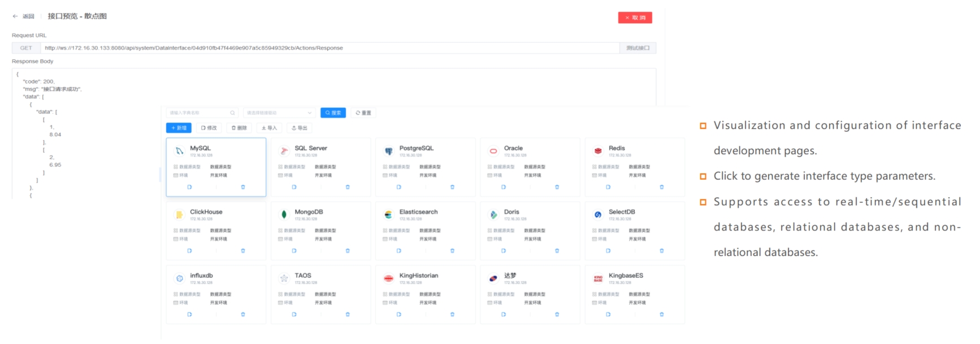Click the blue 搜索 search button

point(333,113)
